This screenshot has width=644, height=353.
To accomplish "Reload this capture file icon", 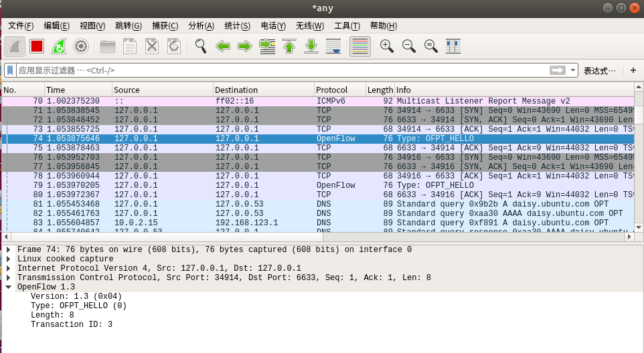I will (x=174, y=46).
